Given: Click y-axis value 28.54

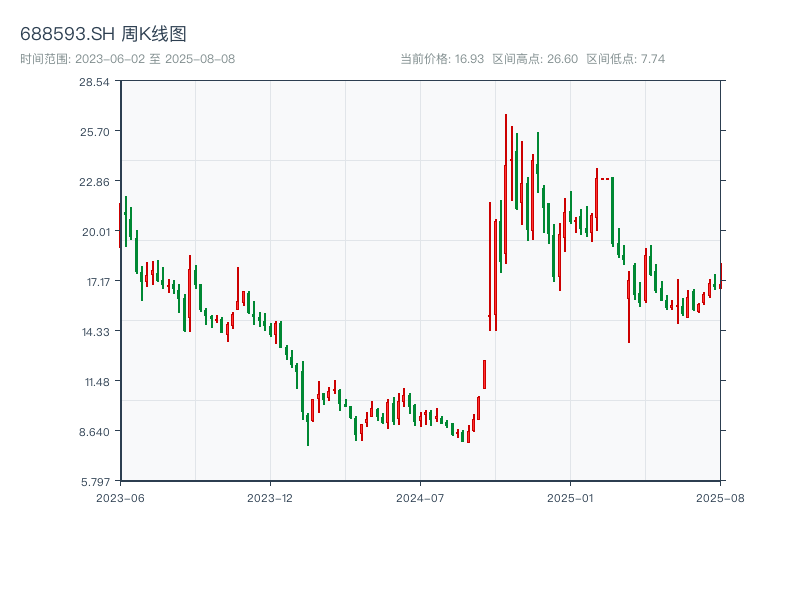Looking at the screenshot, I should (x=94, y=82).
